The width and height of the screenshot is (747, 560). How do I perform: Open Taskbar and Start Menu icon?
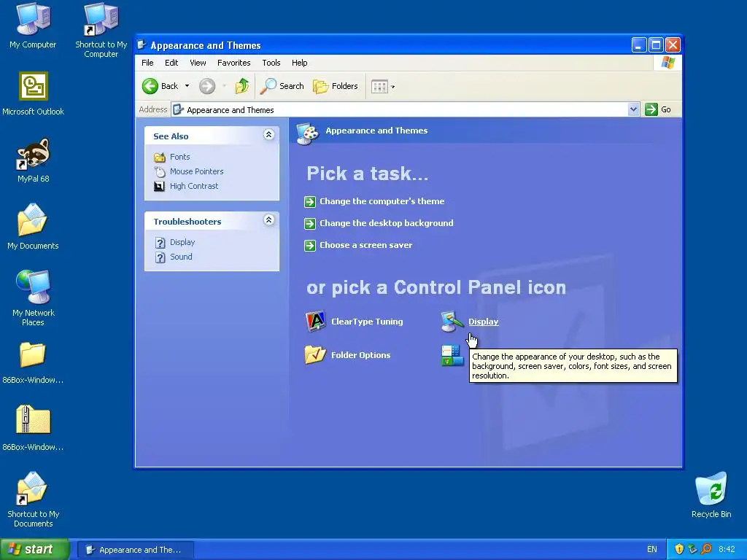(452, 355)
